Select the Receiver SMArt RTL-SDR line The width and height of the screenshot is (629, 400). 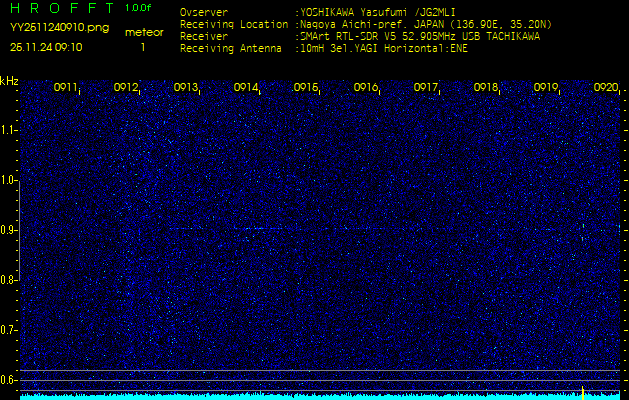tap(419, 35)
